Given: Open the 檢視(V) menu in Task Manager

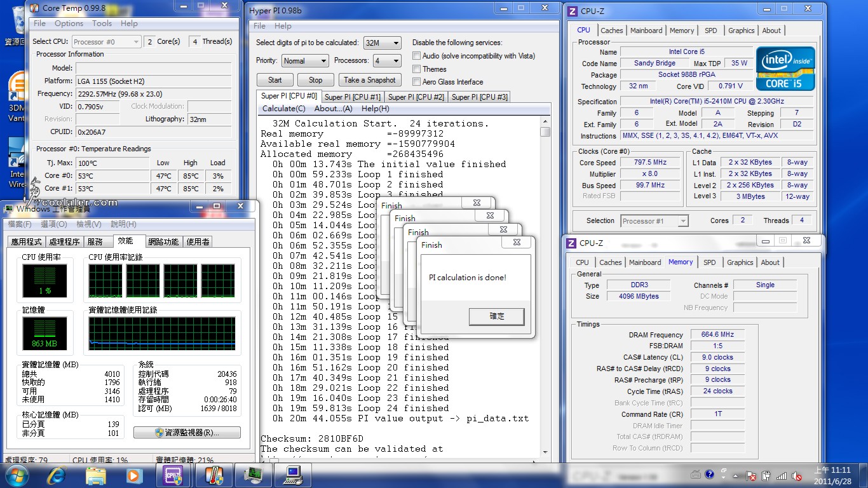Looking at the screenshot, I should point(88,224).
